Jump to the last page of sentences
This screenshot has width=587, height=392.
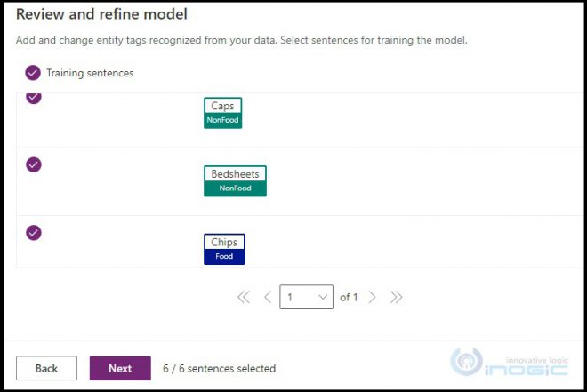[397, 297]
